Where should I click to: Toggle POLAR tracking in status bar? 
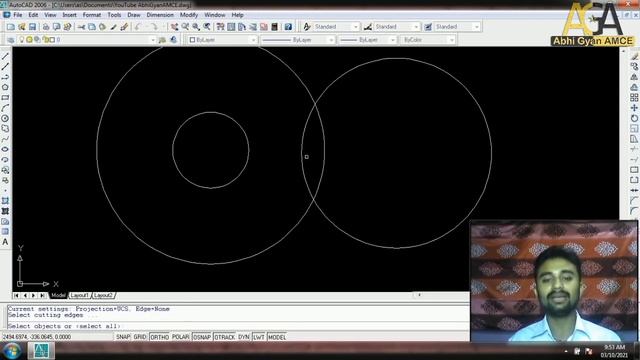[180, 337]
